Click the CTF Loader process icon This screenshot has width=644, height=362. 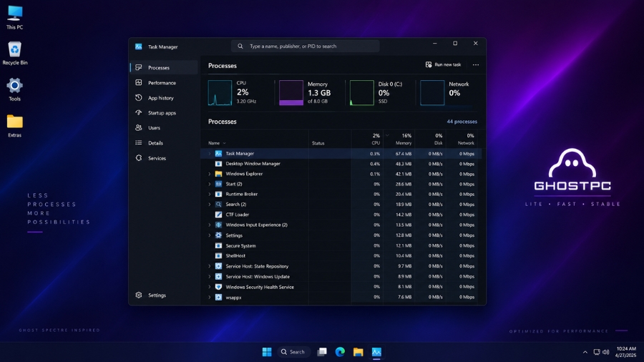point(218,215)
